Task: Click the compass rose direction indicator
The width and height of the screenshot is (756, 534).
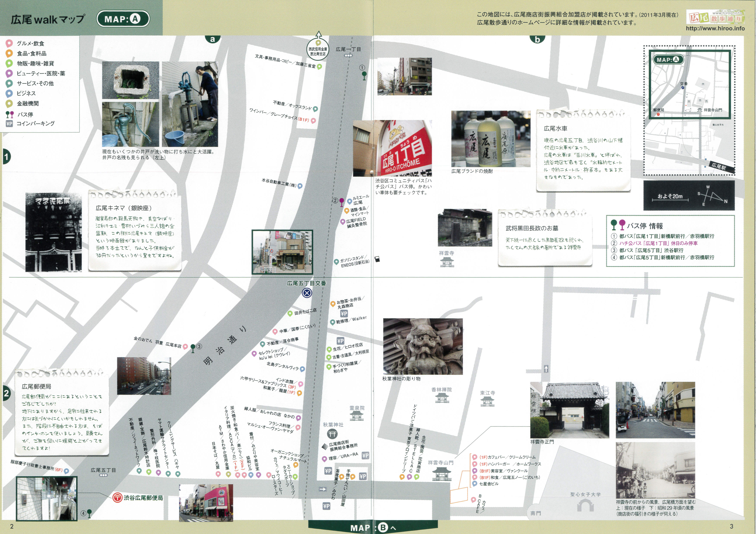Action: (x=713, y=195)
